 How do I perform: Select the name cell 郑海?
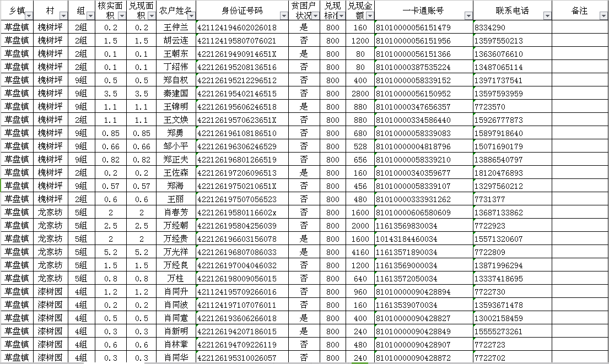pyautogui.click(x=175, y=186)
